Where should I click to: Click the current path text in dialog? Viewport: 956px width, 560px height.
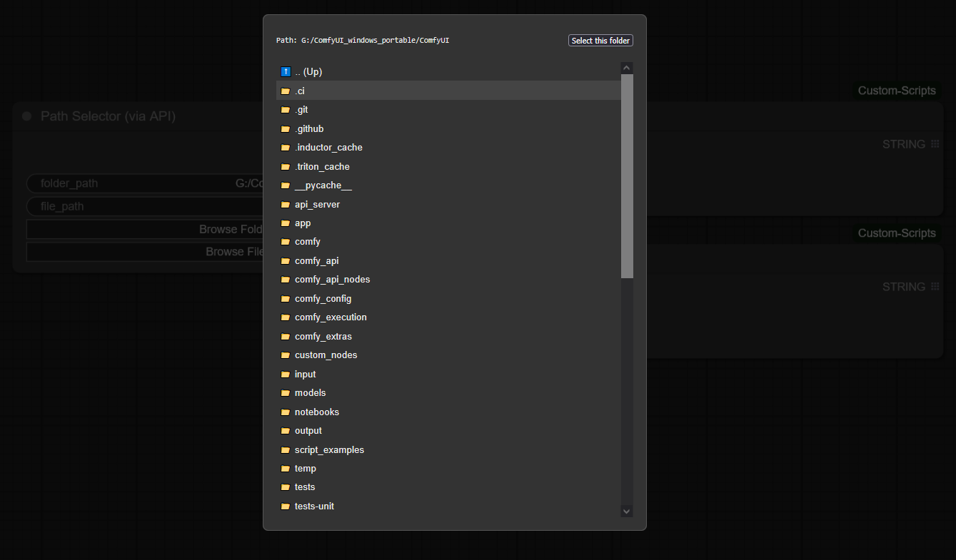[x=363, y=41]
